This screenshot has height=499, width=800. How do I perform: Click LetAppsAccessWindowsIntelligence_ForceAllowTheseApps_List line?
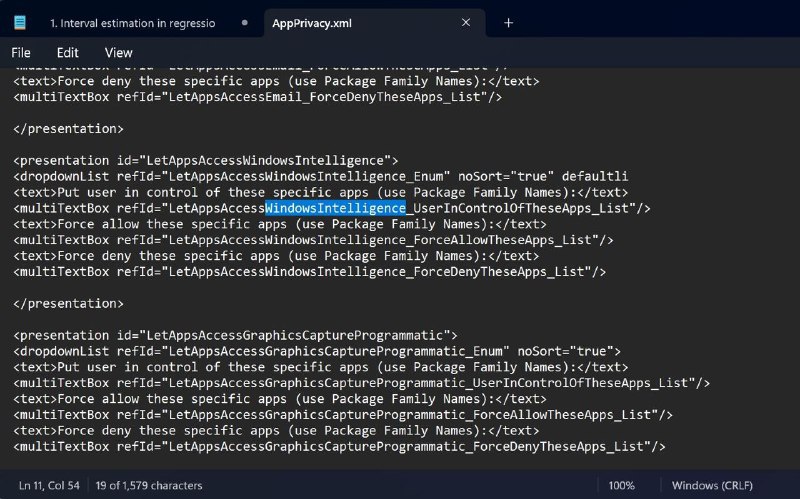[x=313, y=240]
